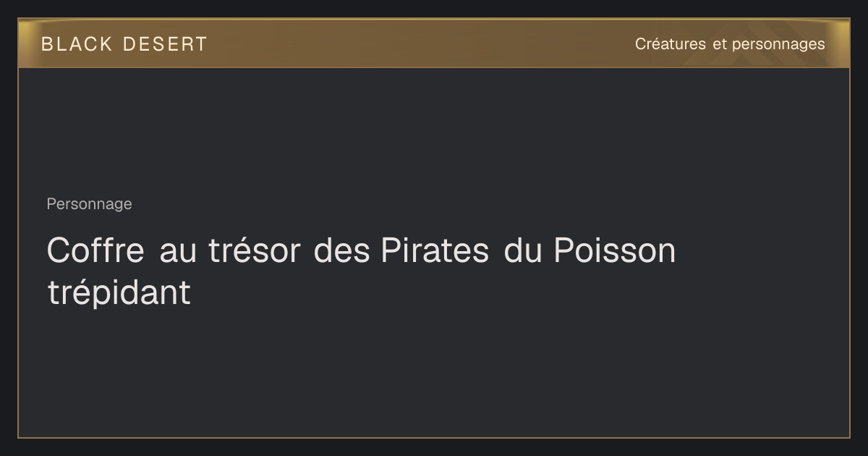Click the word Poisson in the heading
Image resolution: width=868 pixels, height=456 pixels.
tap(615, 250)
